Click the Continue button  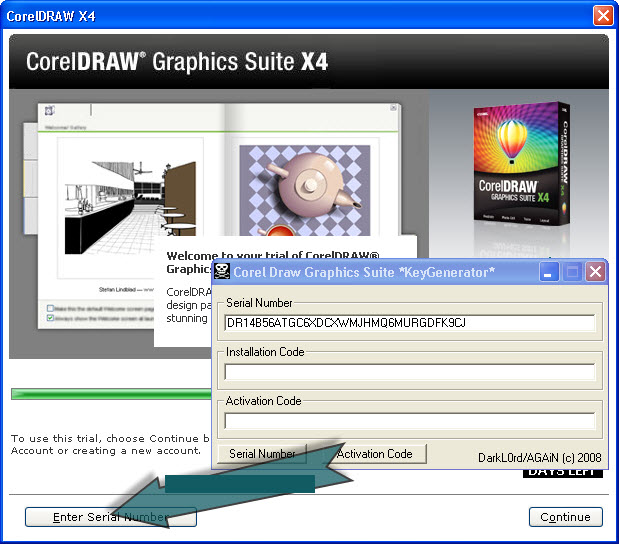tap(565, 517)
